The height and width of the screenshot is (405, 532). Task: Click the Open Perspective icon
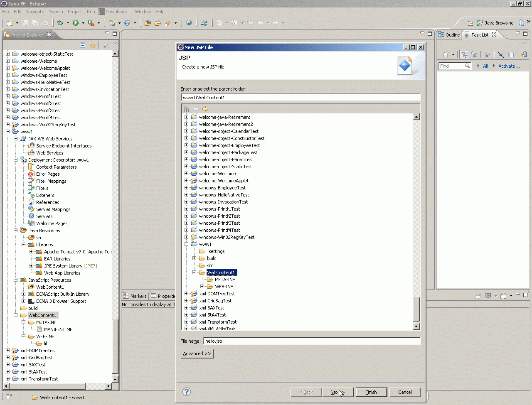[x=470, y=23]
